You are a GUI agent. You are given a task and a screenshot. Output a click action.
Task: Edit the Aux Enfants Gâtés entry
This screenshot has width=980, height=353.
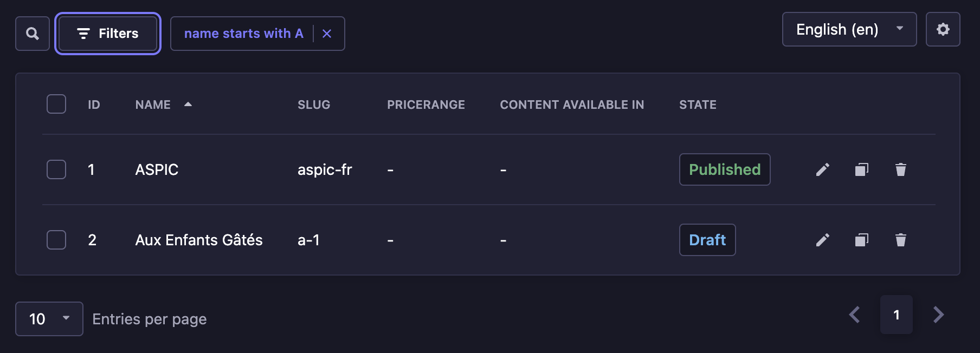(822, 240)
